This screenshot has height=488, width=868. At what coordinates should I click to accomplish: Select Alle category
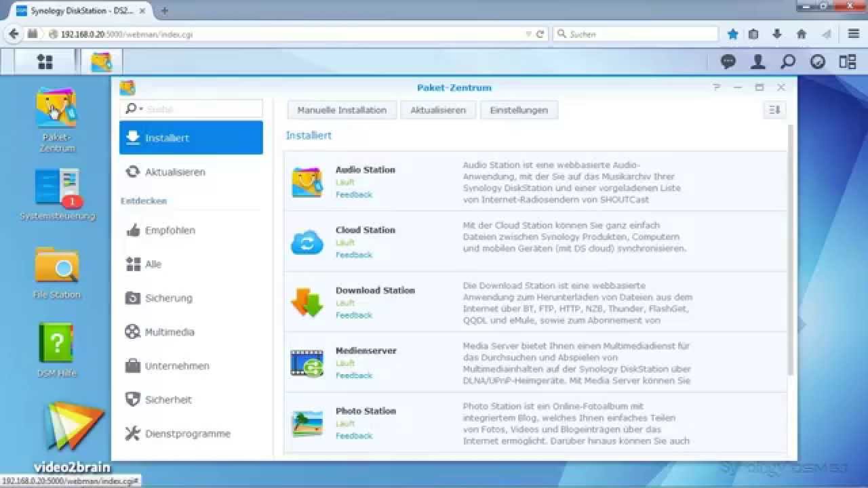pos(191,264)
